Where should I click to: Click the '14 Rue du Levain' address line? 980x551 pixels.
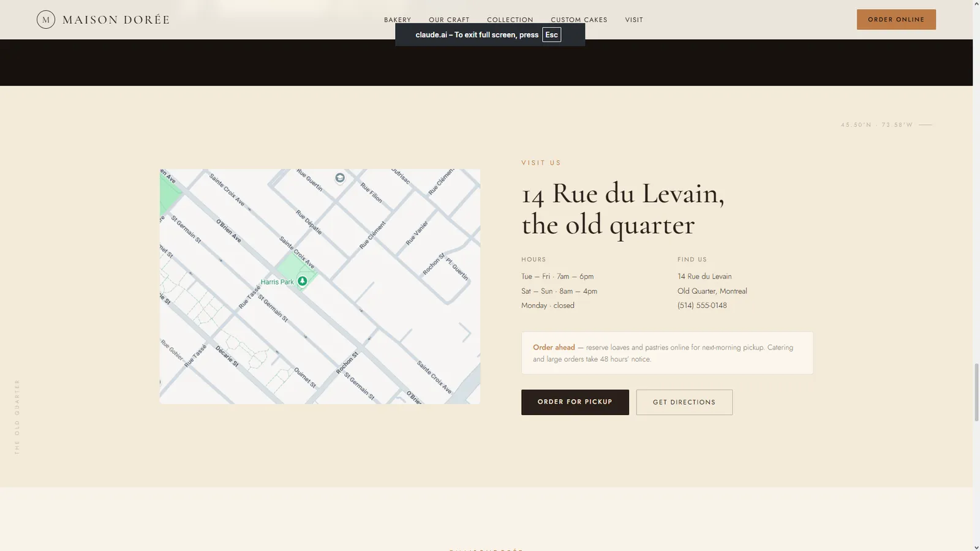pos(704,277)
